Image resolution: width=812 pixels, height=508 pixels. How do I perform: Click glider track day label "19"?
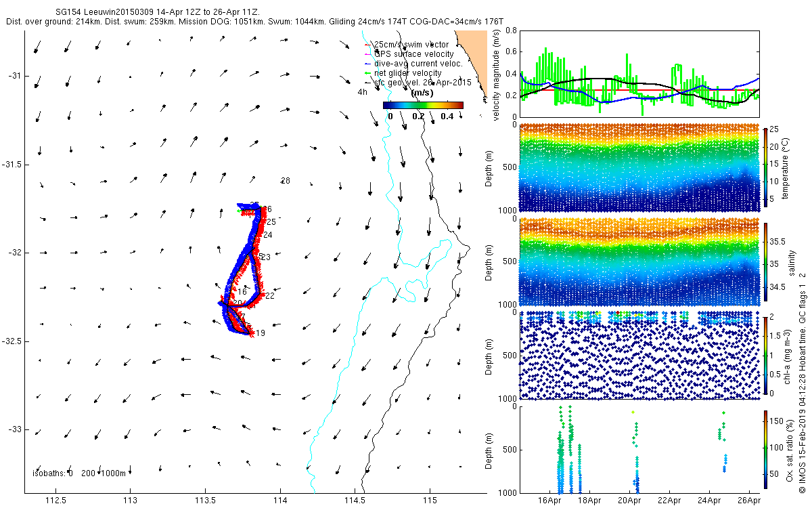click(x=260, y=333)
